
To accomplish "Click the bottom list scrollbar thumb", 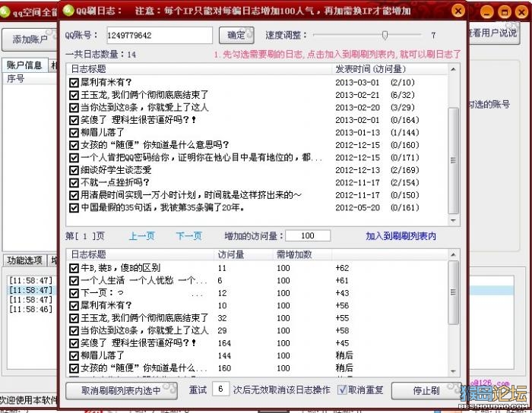I will (x=453, y=292).
